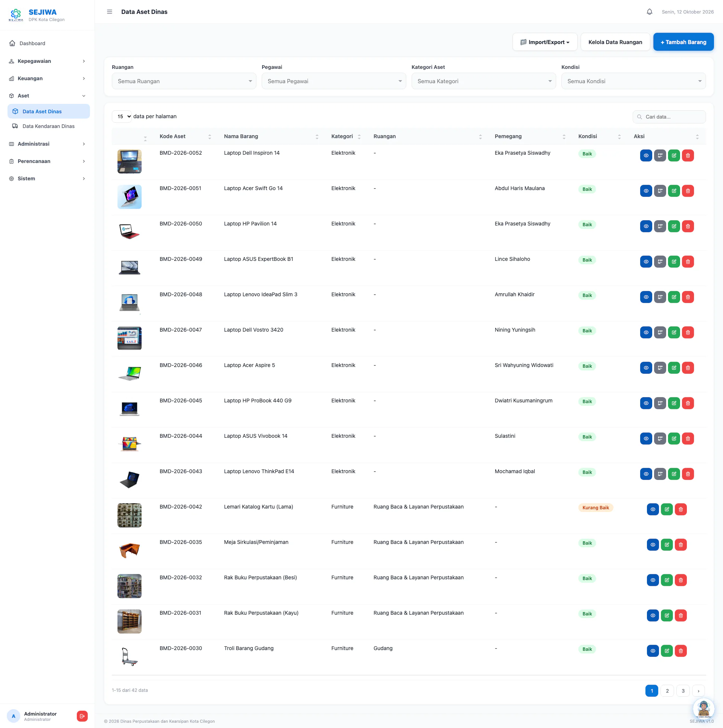Delete Laptop ASUS ExpertBook B1 entry
Image resolution: width=723 pixels, height=728 pixels.
tap(688, 262)
